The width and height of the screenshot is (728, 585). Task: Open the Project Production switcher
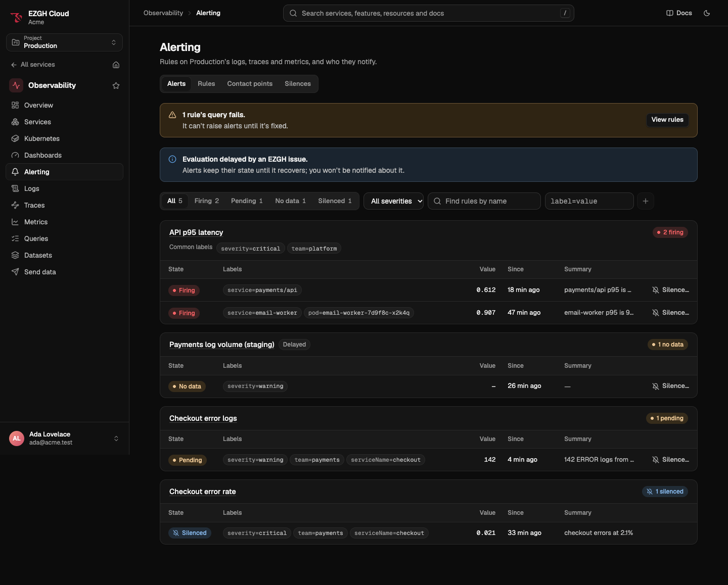[x=64, y=42]
